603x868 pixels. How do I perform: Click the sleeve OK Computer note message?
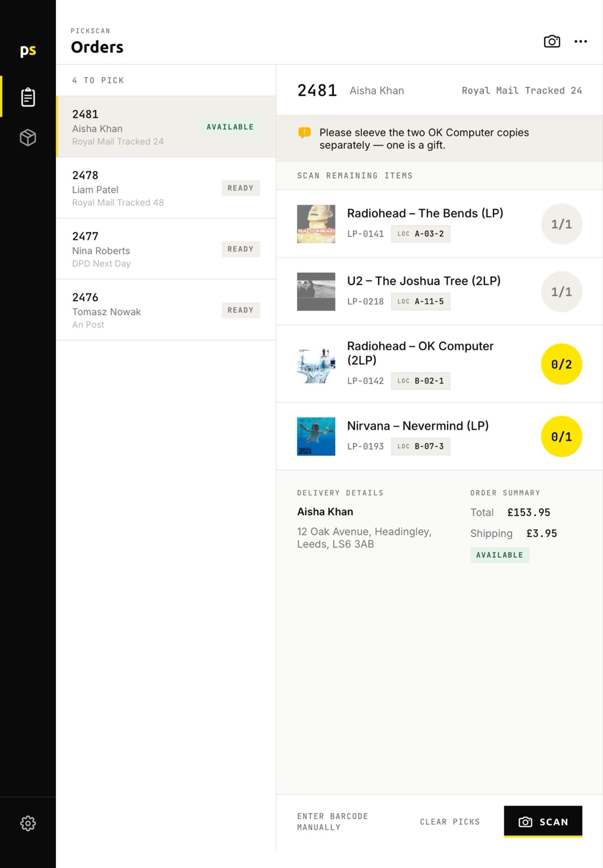click(424, 139)
